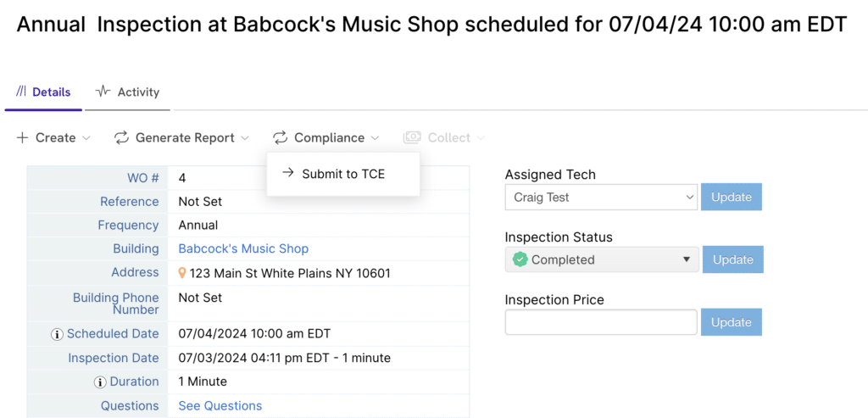Click the info icon beside Scheduled Date
Screen dimensions: 868x418
tap(57, 334)
